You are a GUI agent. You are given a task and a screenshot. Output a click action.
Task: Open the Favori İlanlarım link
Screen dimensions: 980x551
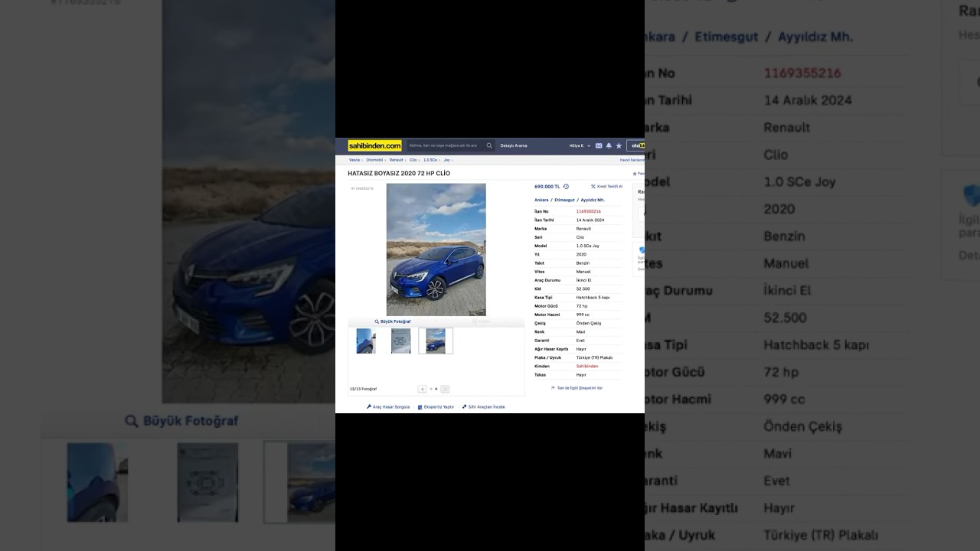coord(632,160)
